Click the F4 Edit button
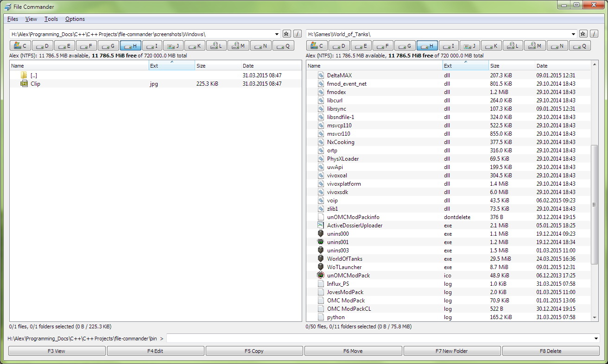Image resolution: width=608 pixels, height=364 pixels. [x=155, y=351]
